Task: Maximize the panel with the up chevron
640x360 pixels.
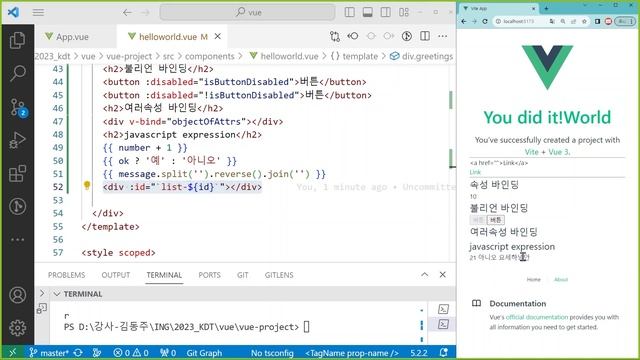Action: click(x=424, y=275)
